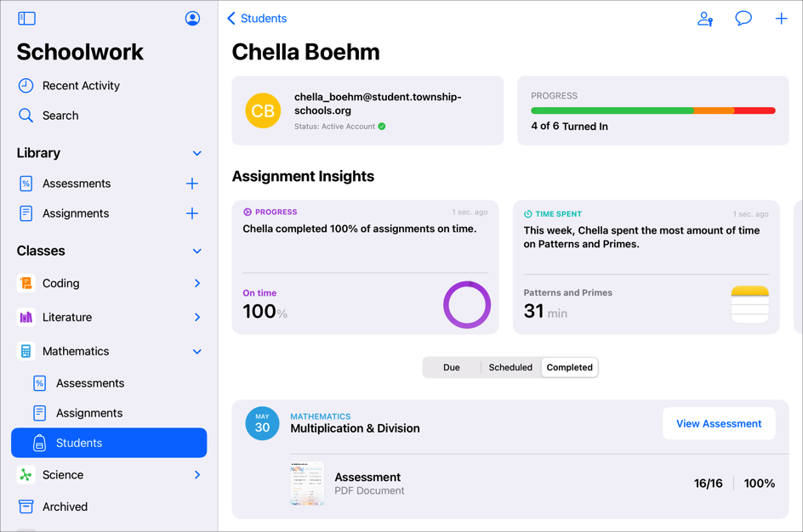The image size is (803, 532).
Task: Switch to the Scheduled segment
Action: pyautogui.click(x=510, y=367)
